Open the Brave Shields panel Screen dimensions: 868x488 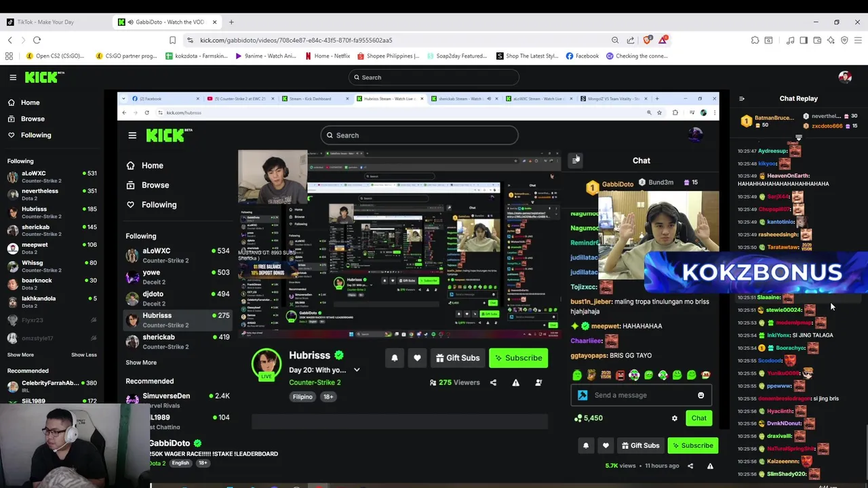[x=647, y=40]
